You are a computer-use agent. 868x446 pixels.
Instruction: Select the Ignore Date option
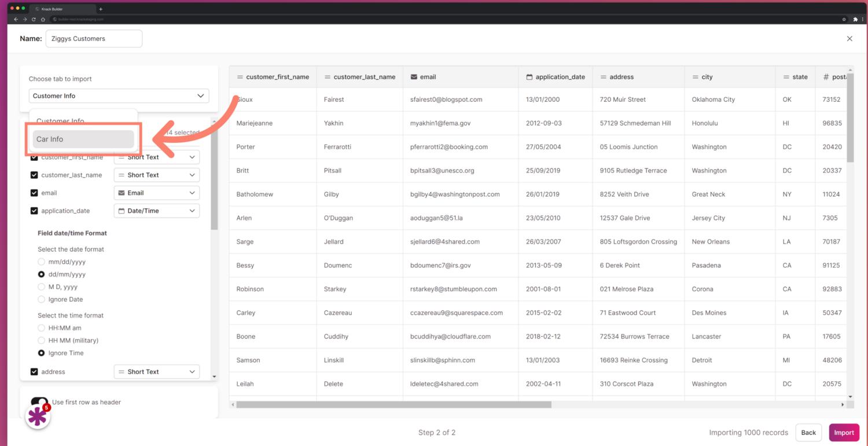tap(41, 300)
